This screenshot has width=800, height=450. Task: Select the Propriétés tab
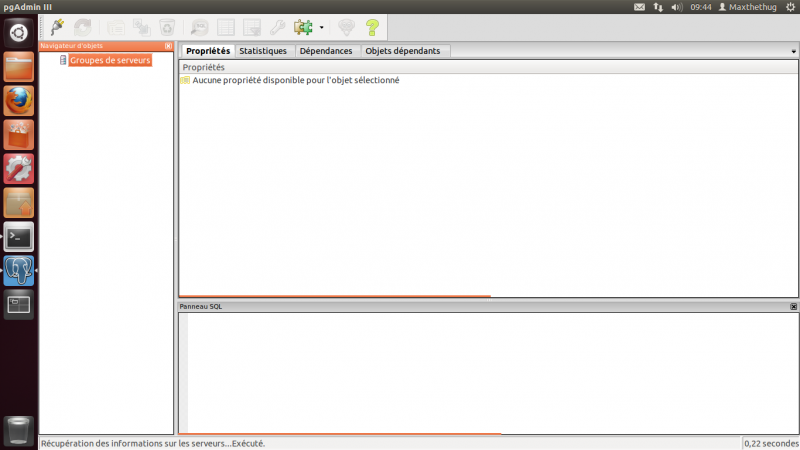pos(208,51)
